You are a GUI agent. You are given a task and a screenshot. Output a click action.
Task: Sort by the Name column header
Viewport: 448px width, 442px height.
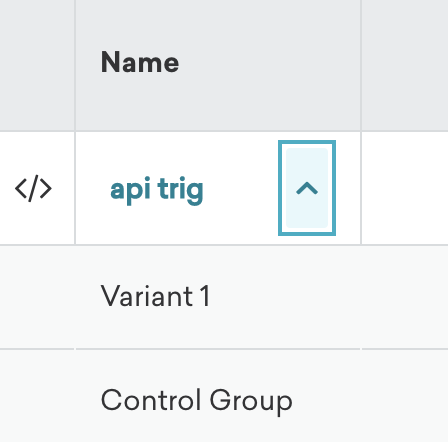click(x=140, y=62)
